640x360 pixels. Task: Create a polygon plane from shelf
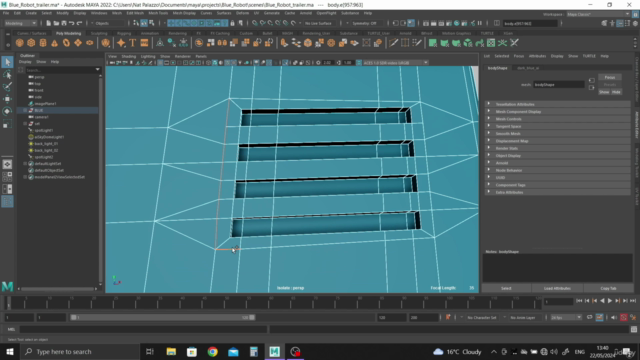[x=78, y=43]
